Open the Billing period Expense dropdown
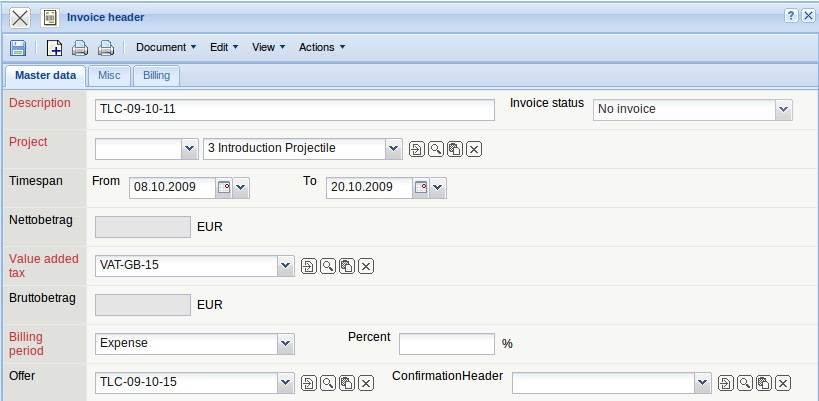819x401 pixels. (x=287, y=343)
